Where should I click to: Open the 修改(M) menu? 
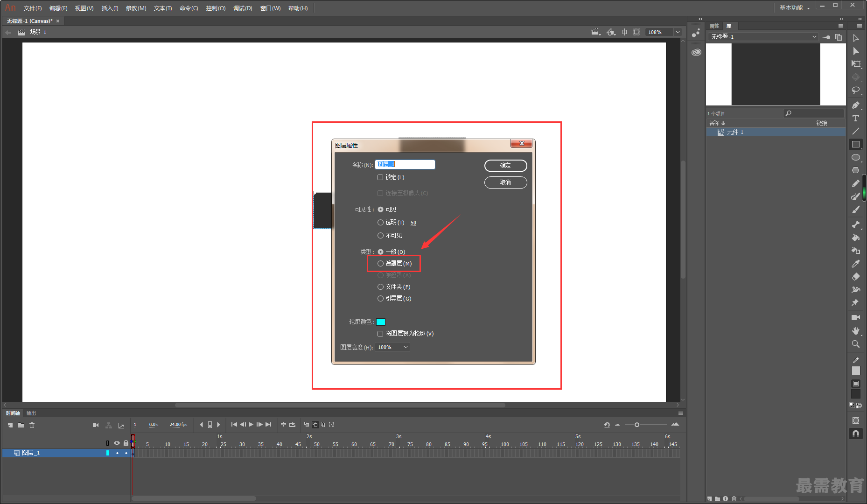pos(136,8)
